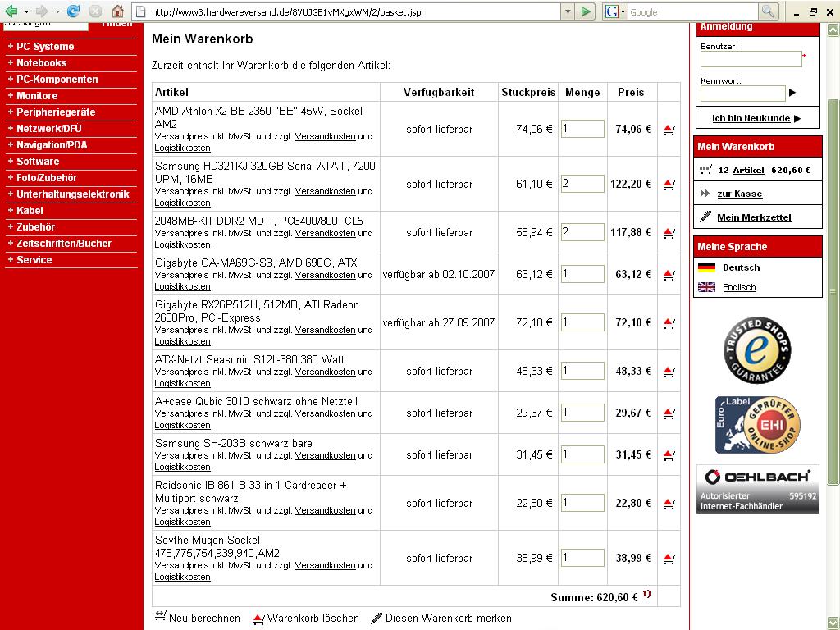
Task: Click the green Go arrow button
Action: click(x=586, y=11)
